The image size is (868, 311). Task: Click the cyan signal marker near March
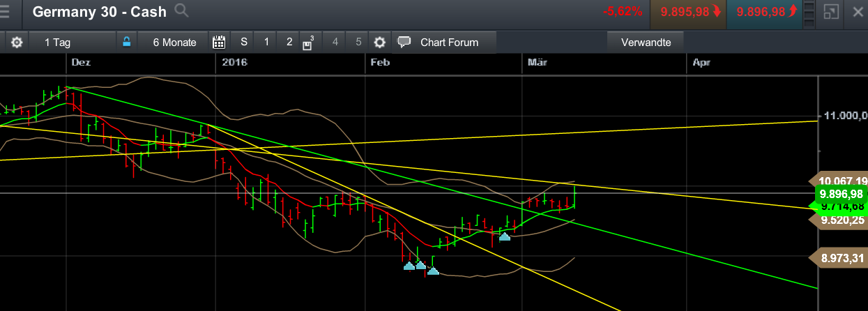(505, 237)
